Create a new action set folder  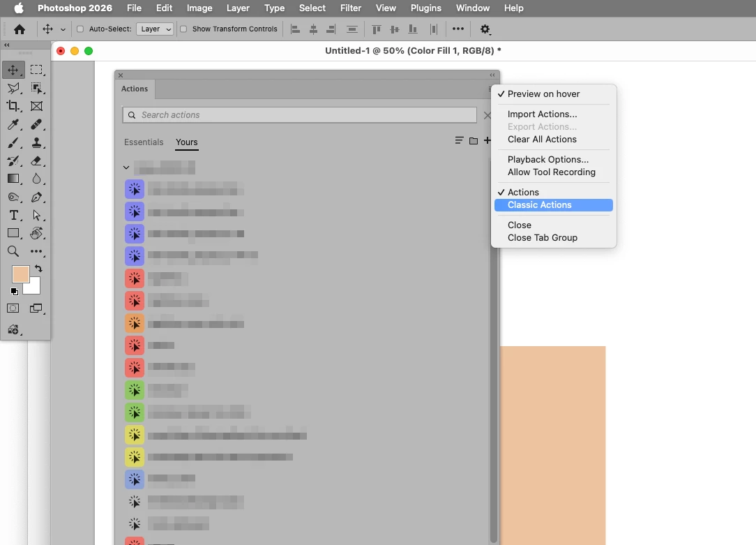(474, 141)
